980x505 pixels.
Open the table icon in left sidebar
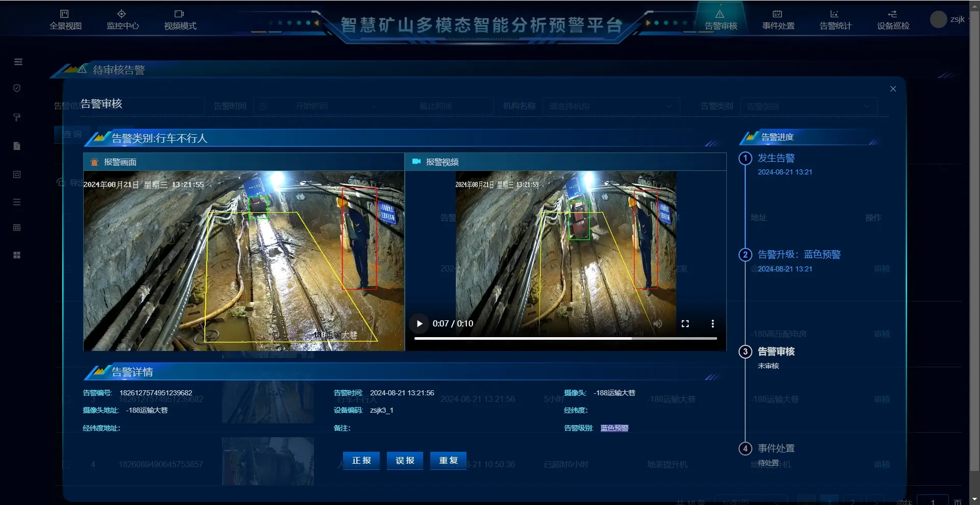[x=17, y=228]
